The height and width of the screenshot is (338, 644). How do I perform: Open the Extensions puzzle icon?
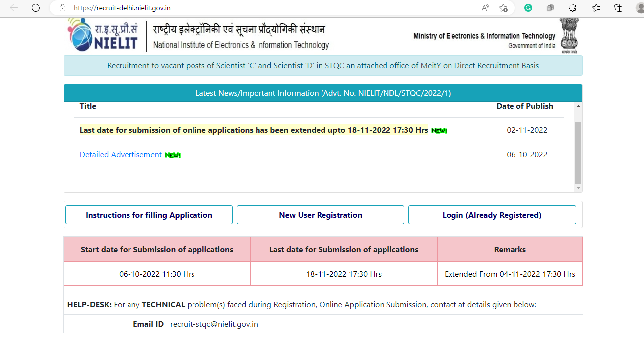572,8
